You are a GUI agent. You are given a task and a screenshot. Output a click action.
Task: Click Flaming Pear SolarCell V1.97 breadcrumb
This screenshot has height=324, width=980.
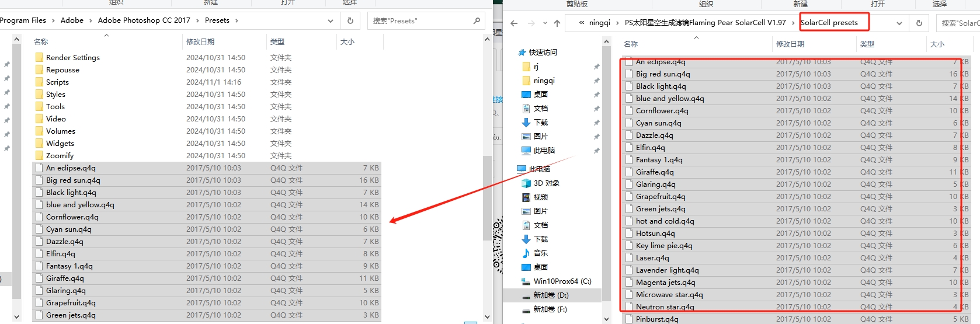pyautogui.click(x=705, y=23)
